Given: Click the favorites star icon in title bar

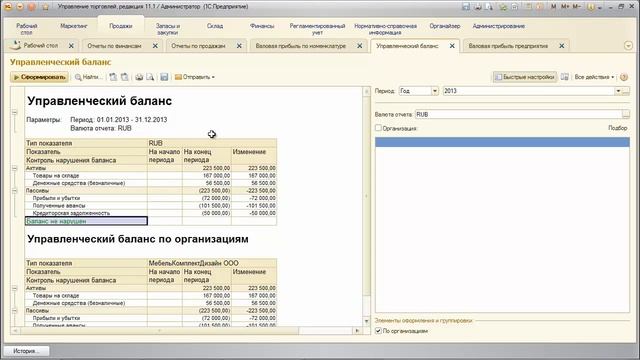Looking at the screenshot, I should pyautogui.click(x=46, y=7).
